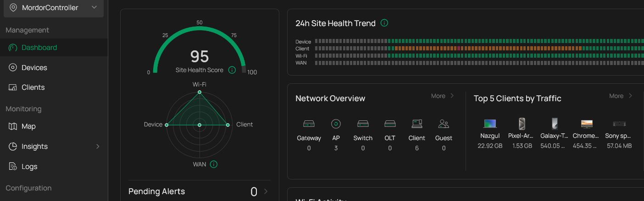Click the AP count value 3
This screenshot has height=201, width=644.
(x=336, y=148)
